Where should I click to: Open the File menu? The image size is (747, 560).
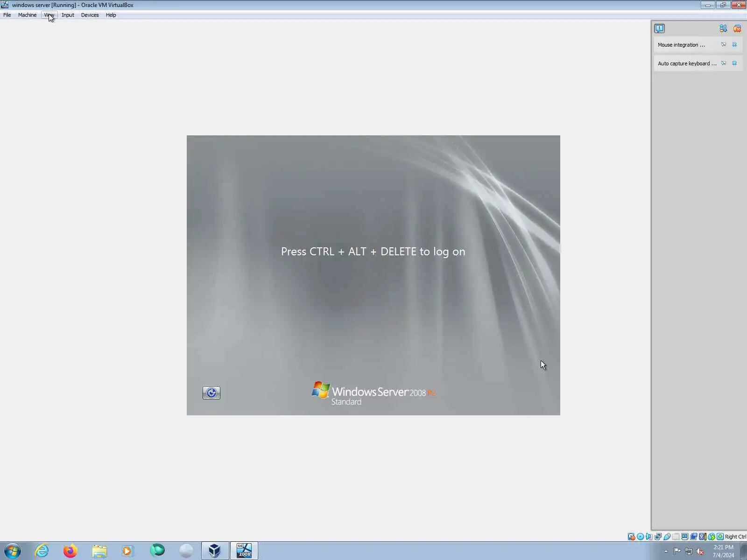(x=7, y=15)
